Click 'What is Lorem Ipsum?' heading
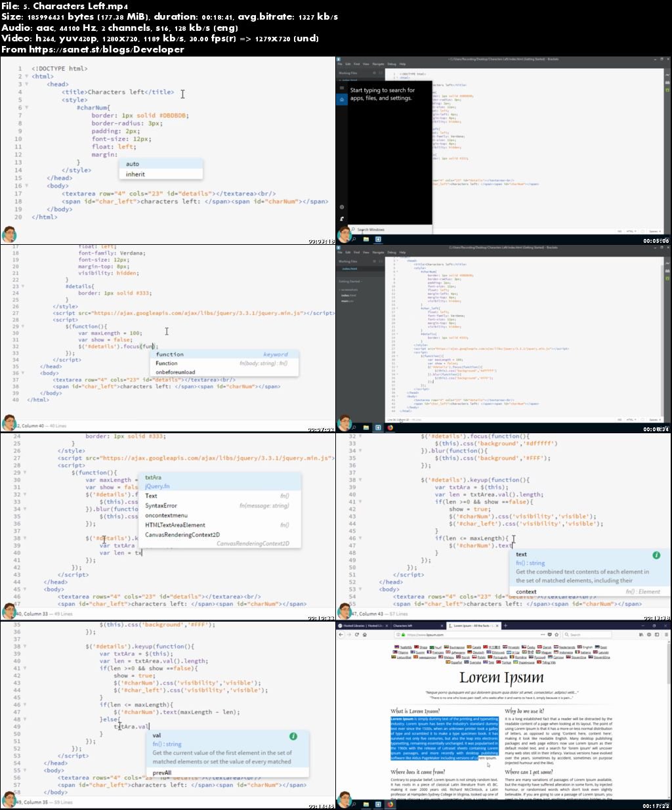This screenshot has width=672, height=810. coord(415,711)
